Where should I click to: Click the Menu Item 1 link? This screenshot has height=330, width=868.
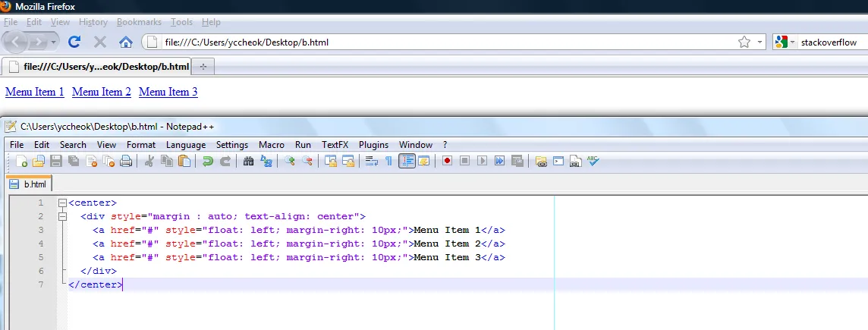pos(35,92)
